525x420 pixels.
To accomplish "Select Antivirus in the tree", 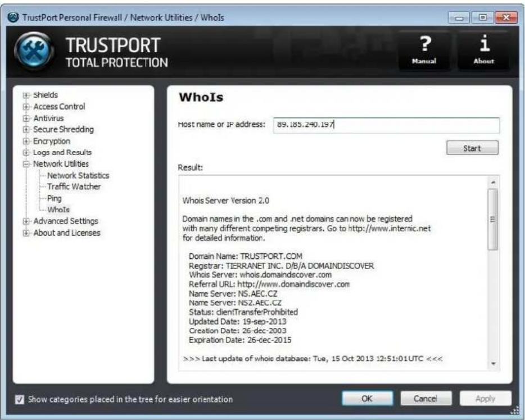I will coord(48,118).
